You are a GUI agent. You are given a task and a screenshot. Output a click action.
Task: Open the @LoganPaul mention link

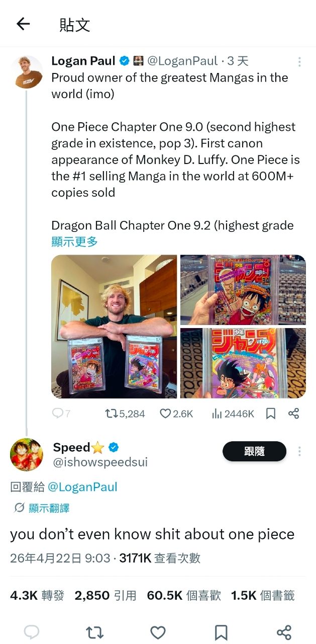(x=82, y=487)
